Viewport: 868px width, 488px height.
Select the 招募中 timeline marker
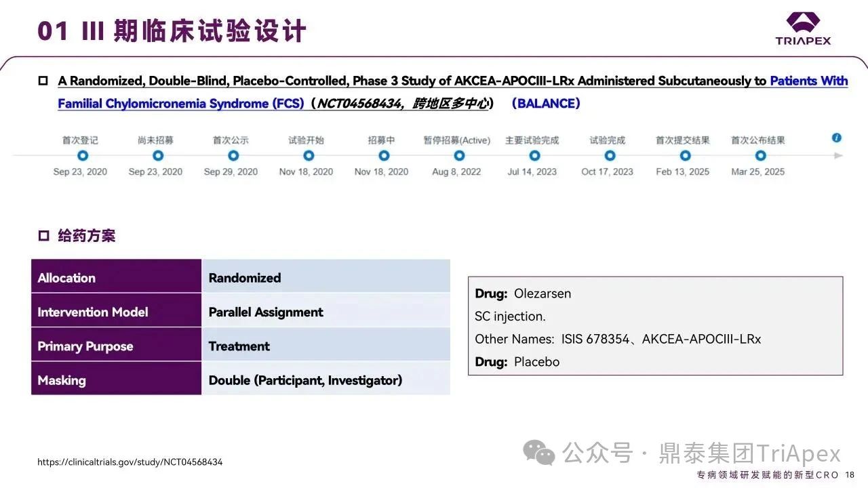pos(383,156)
